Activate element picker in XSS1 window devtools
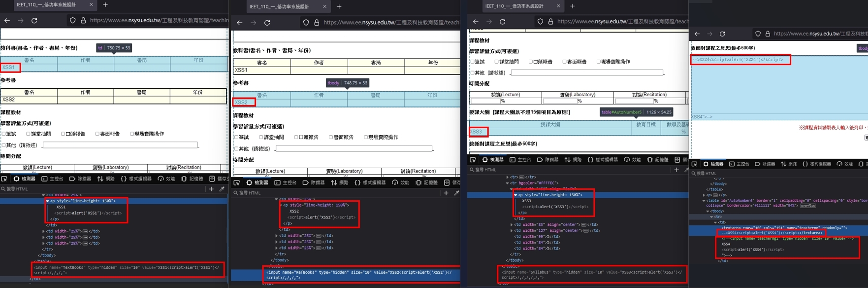This screenshot has height=288, width=868. tap(4, 179)
